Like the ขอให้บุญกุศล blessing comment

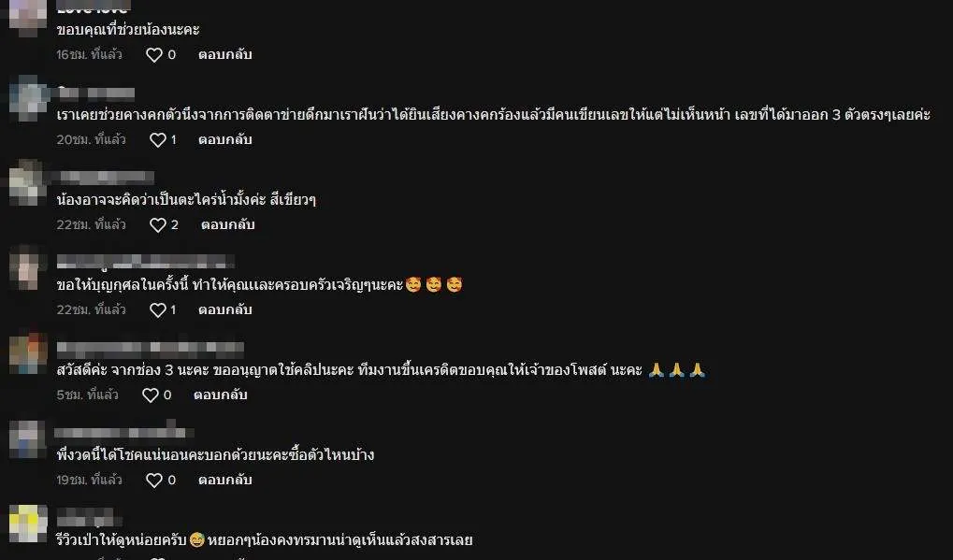158,310
